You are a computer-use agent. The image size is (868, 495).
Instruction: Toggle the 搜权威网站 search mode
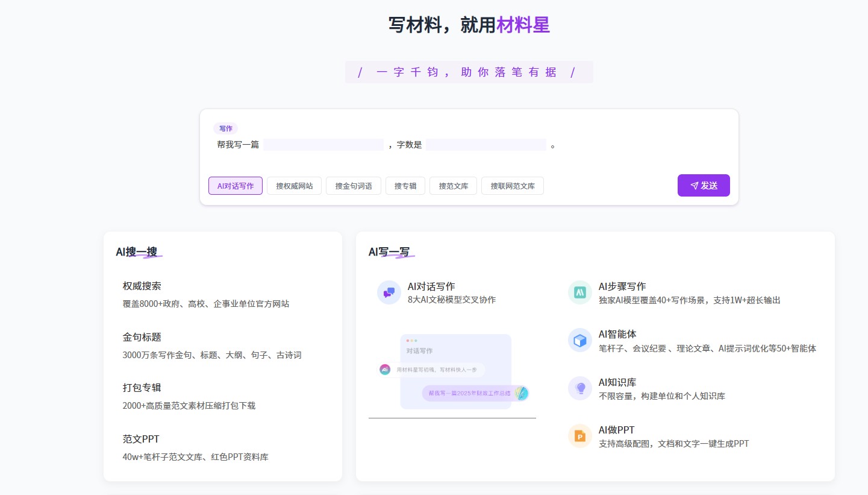point(294,186)
